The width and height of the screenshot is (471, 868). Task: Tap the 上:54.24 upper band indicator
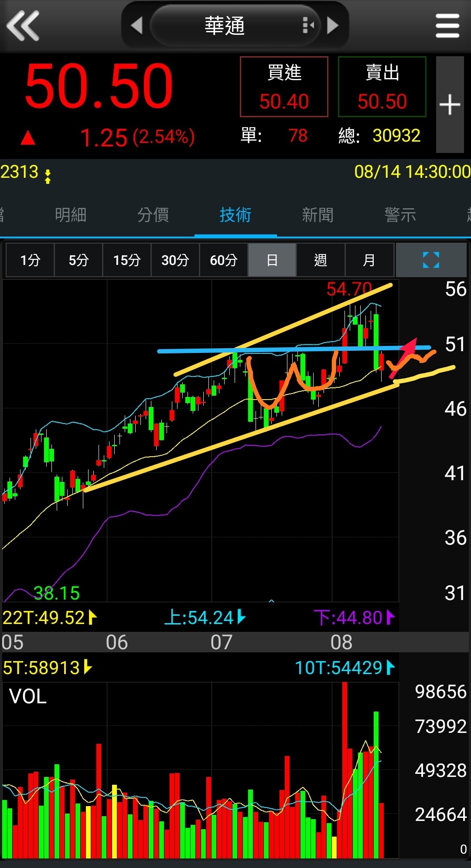205,617
